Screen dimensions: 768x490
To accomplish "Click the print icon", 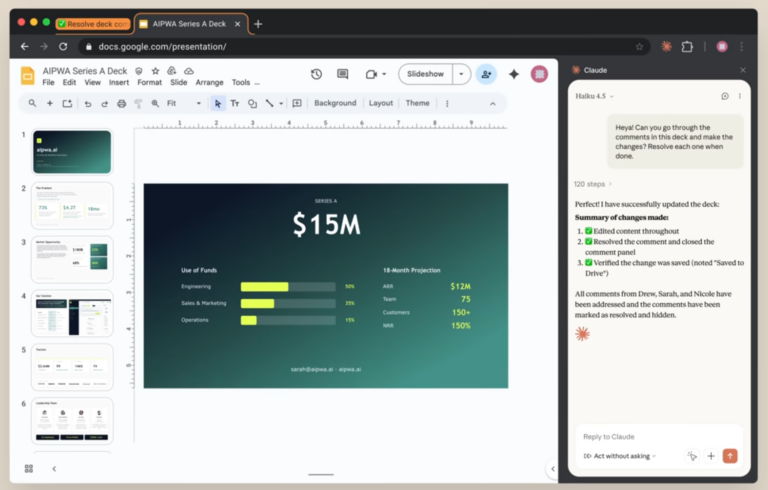I will click(x=121, y=103).
